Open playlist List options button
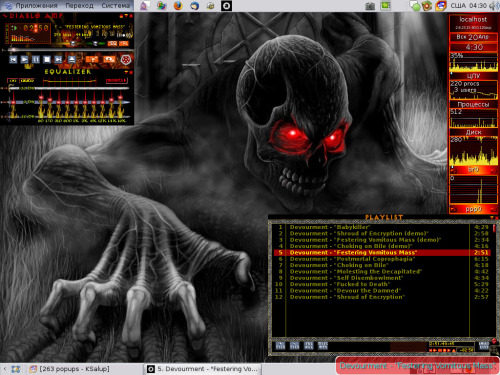This screenshot has width=500, height=375. [484, 346]
